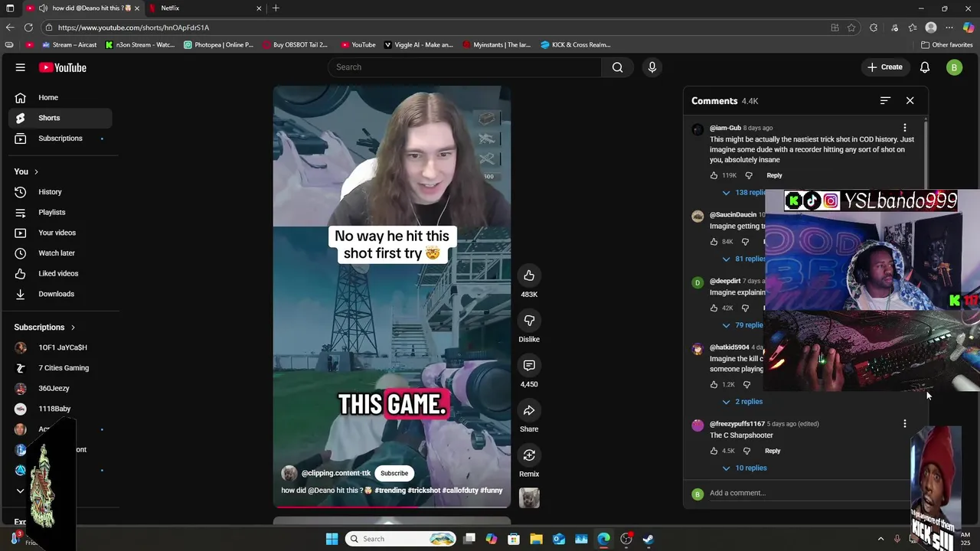Subscribe to @clipping.content-ttk
This screenshot has width=980, height=551.
click(394, 473)
